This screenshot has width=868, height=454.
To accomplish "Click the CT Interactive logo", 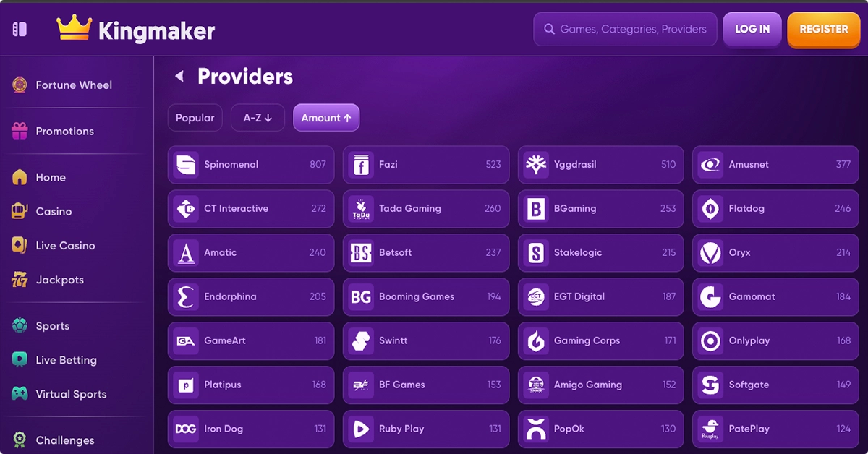I will (x=186, y=208).
